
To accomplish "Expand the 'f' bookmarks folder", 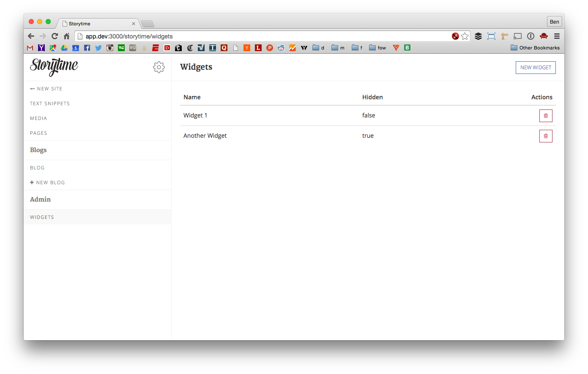I will [x=357, y=48].
